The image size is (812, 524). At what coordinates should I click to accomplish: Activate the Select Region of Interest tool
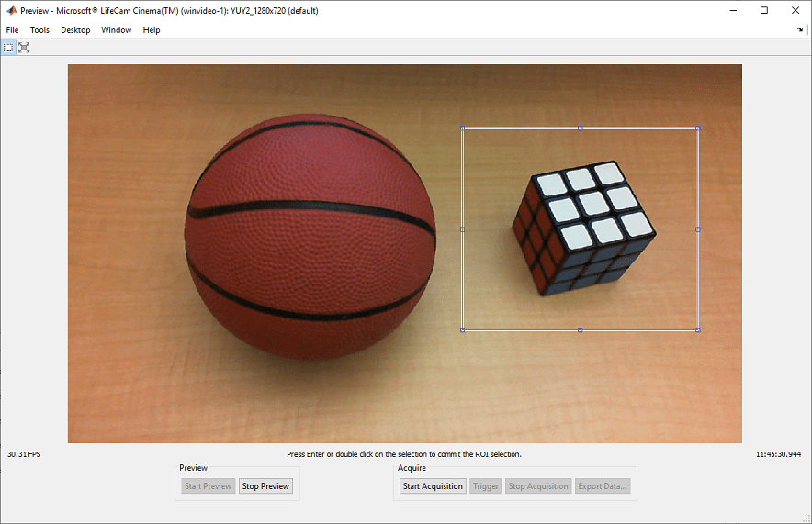click(8, 48)
